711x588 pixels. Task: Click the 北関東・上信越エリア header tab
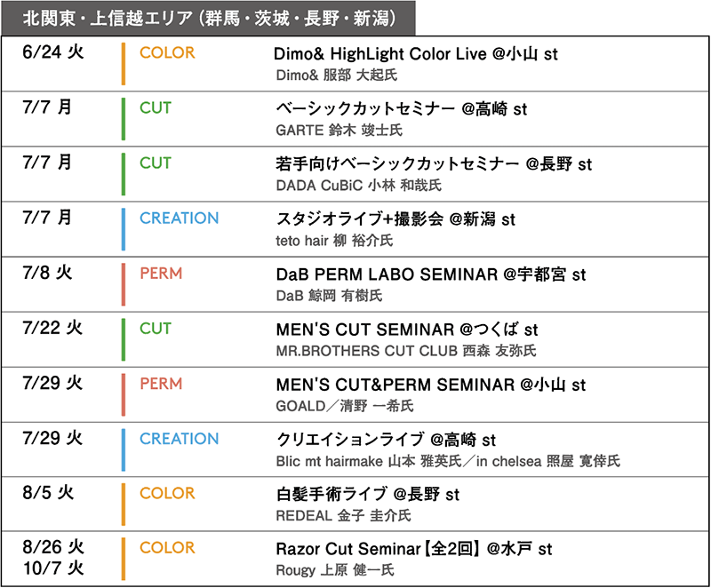(x=208, y=19)
